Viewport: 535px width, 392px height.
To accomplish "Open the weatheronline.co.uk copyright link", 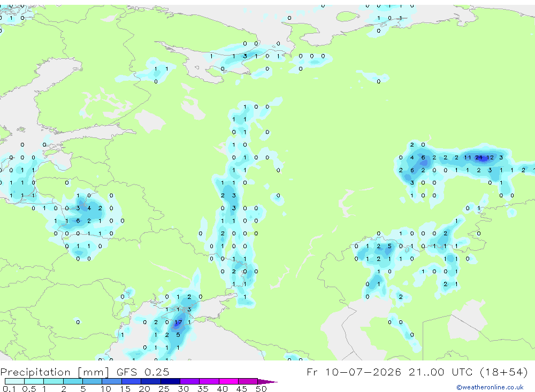I will (x=490, y=387).
